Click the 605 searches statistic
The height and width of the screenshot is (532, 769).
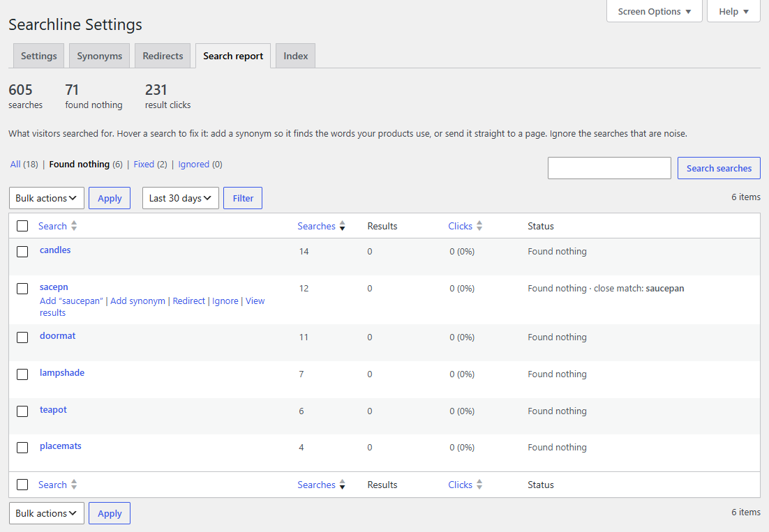pos(26,96)
